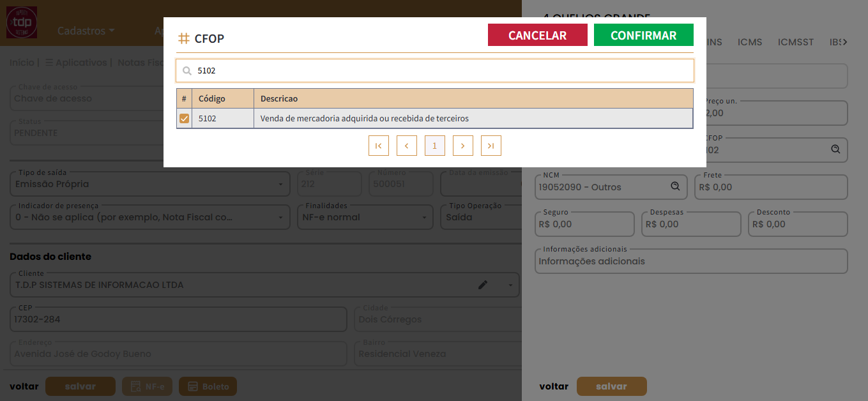Click the CEP field
The width and height of the screenshot is (868, 401).
[178, 319]
